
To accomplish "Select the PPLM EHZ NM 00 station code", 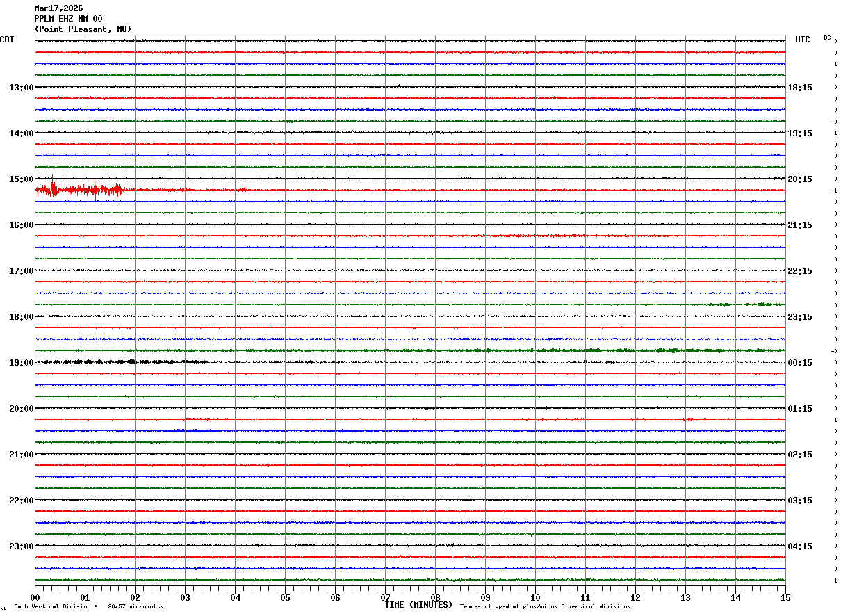I will point(68,19).
